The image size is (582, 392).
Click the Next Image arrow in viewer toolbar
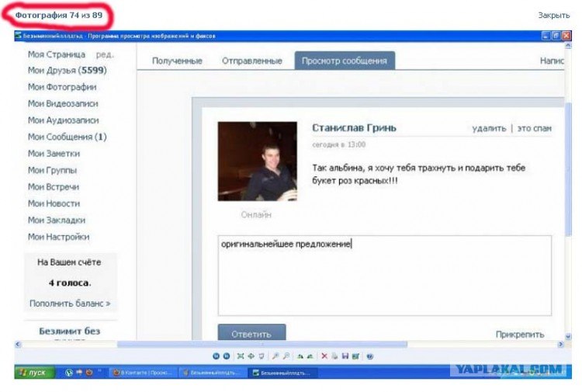tap(226, 356)
